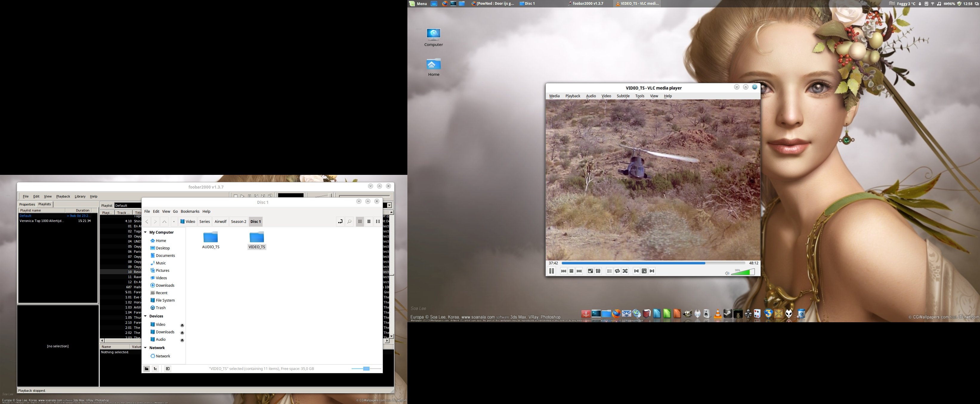Screen dimensions: 980x404
Task: Pause the video in VLC
Action: point(551,271)
